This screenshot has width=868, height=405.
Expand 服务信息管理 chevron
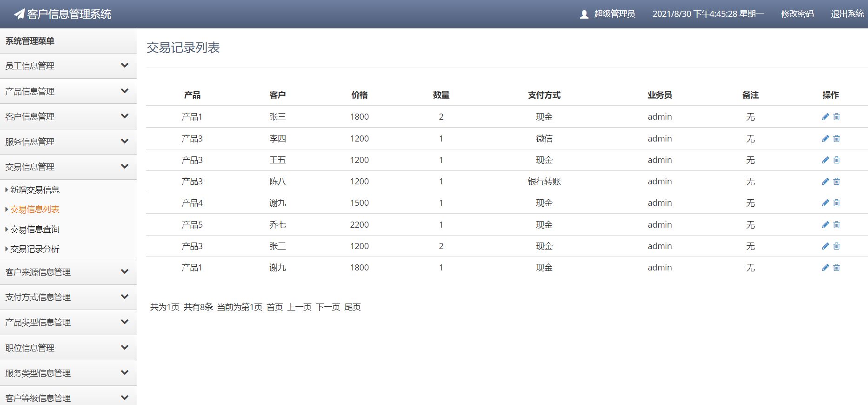pos(125,141)
